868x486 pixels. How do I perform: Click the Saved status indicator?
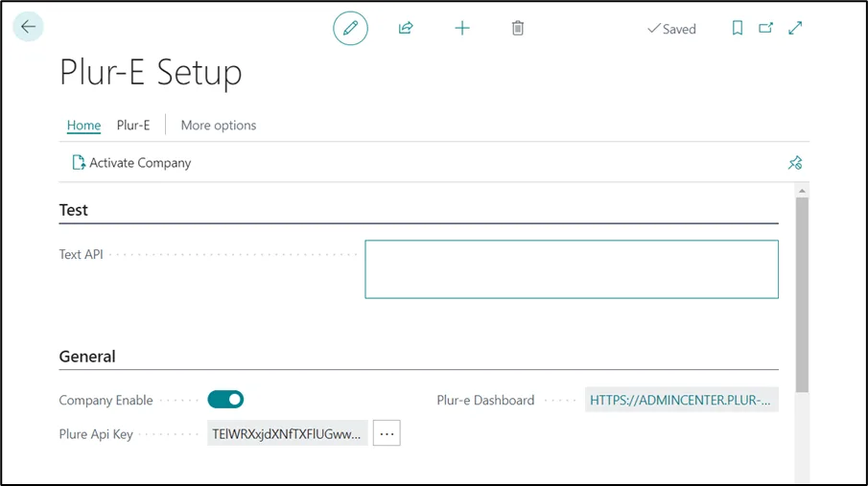pyautogui.click(x=671, y=29)
